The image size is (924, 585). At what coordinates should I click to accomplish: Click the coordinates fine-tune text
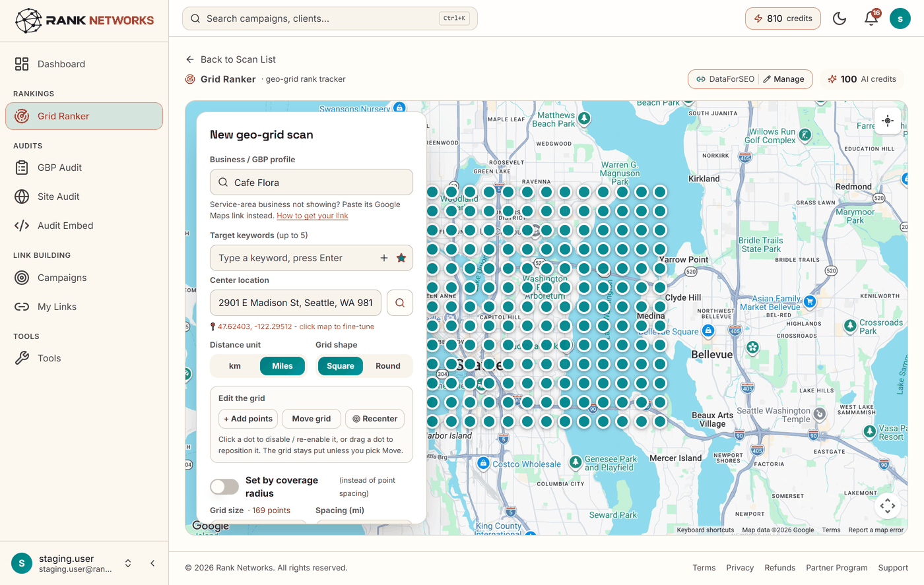click(296, 326)
